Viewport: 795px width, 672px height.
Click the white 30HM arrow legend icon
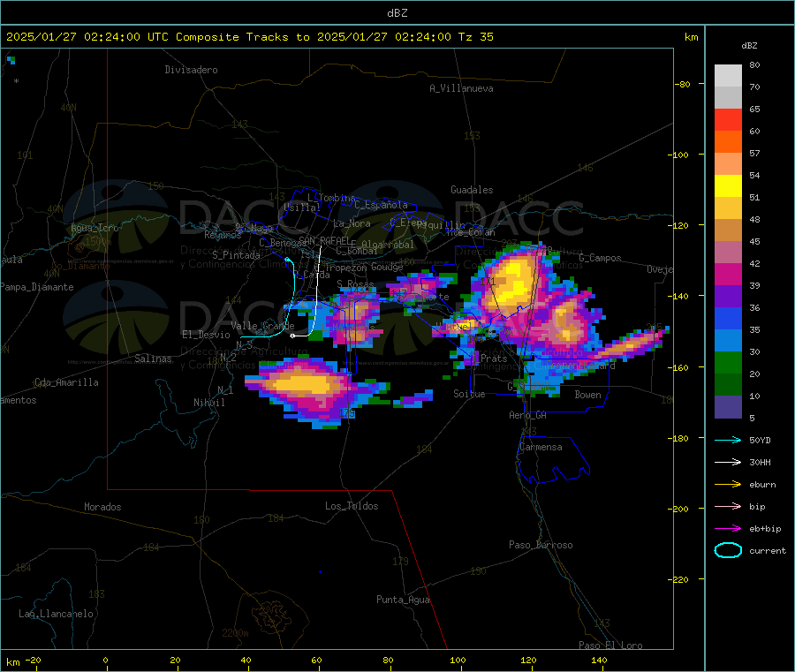coord(728,462)
